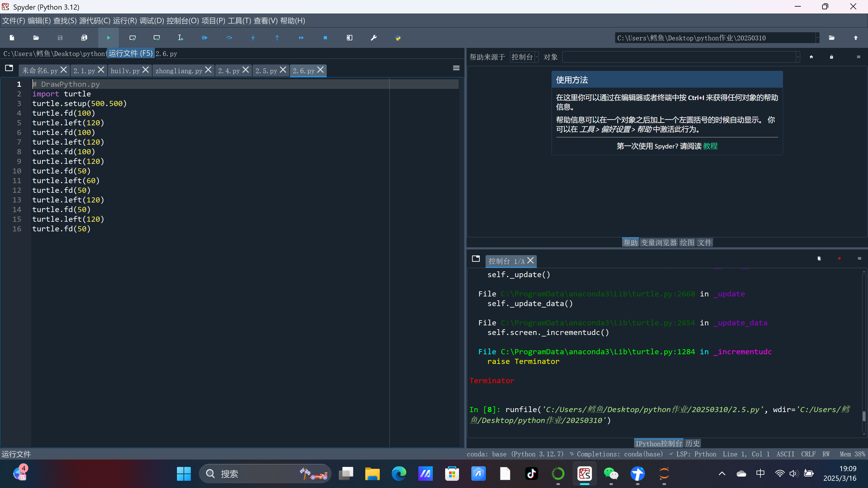Click the Stop debugging square icon
Viewport: 868px width, 488px height.
(325, 38)
